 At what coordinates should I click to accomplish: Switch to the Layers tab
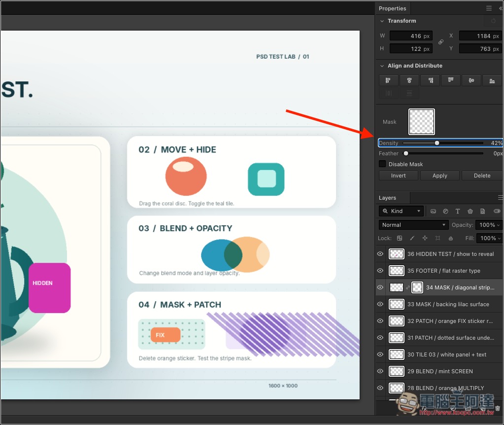pos(387,198)
